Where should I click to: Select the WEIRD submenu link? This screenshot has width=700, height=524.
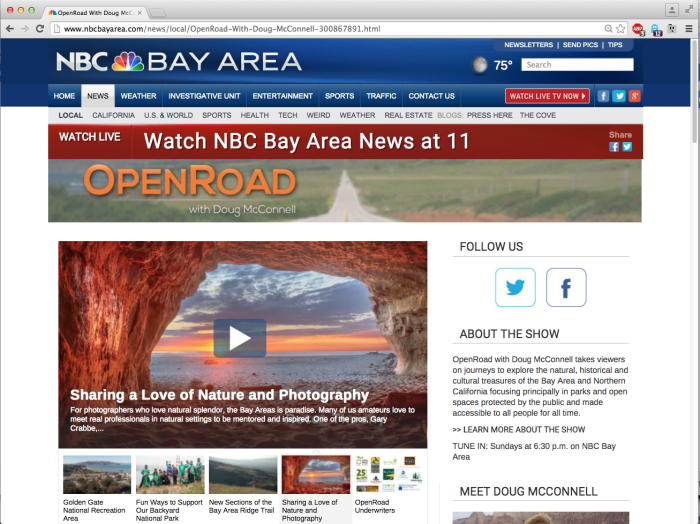tap(318, 115)
